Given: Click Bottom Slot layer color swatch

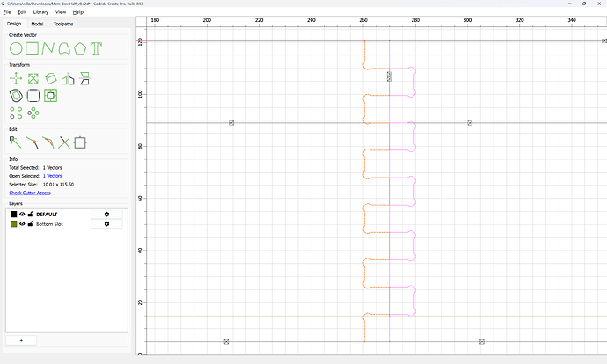Looking at the screenshot, I should (13, 224).
